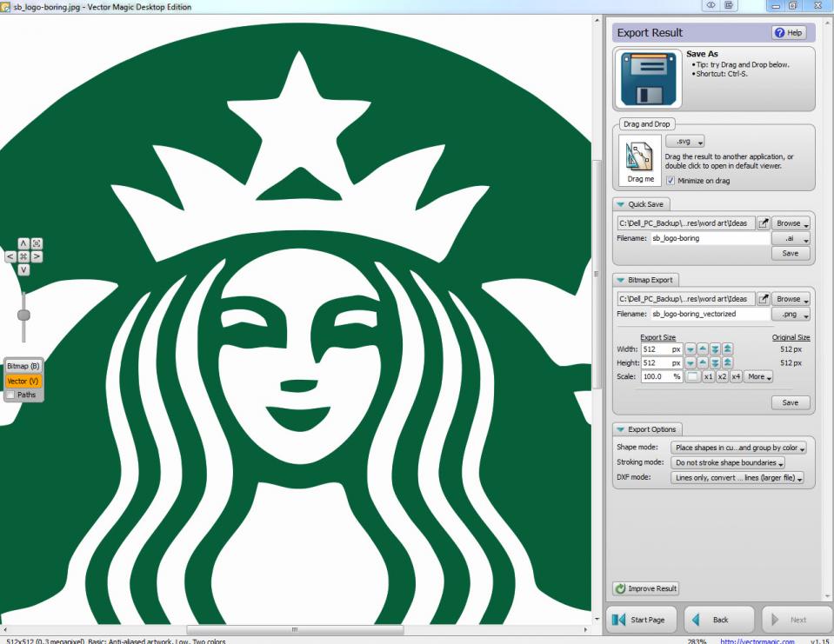
Task: Open the vectormagic.com link in the status bar
Action: pos(757,641)
